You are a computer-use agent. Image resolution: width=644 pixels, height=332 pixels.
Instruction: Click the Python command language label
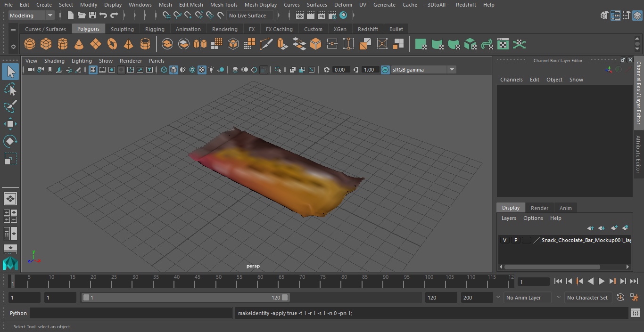[x=18, y=313]
